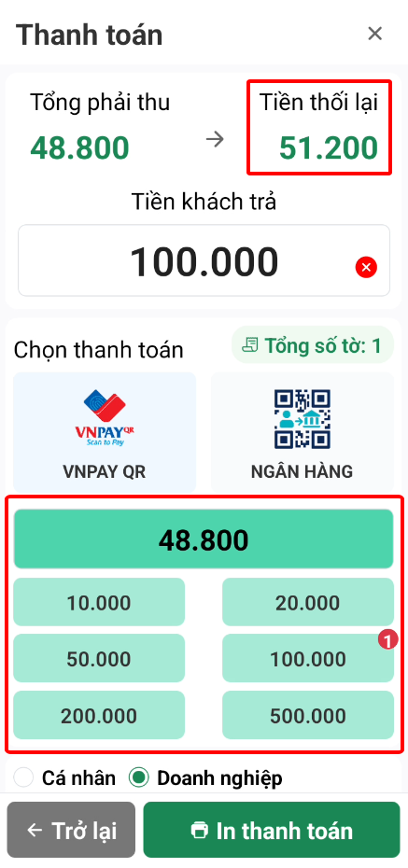408x868 pixels.
Task: Add a 50.000 denomination note
Action: [99, 659]
